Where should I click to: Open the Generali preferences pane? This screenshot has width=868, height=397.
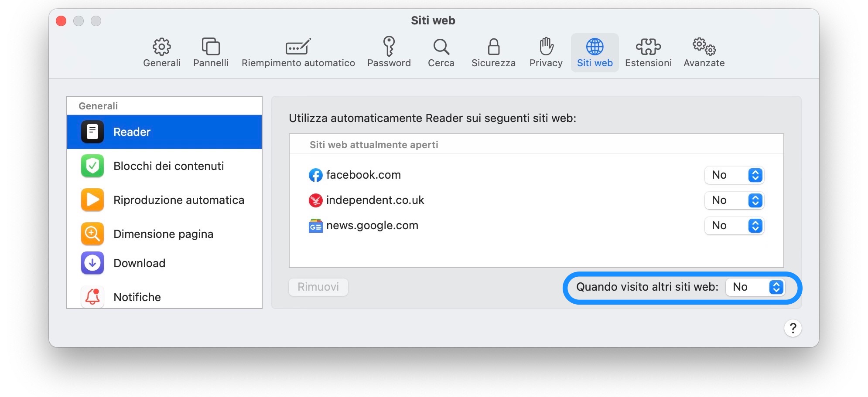161,51
